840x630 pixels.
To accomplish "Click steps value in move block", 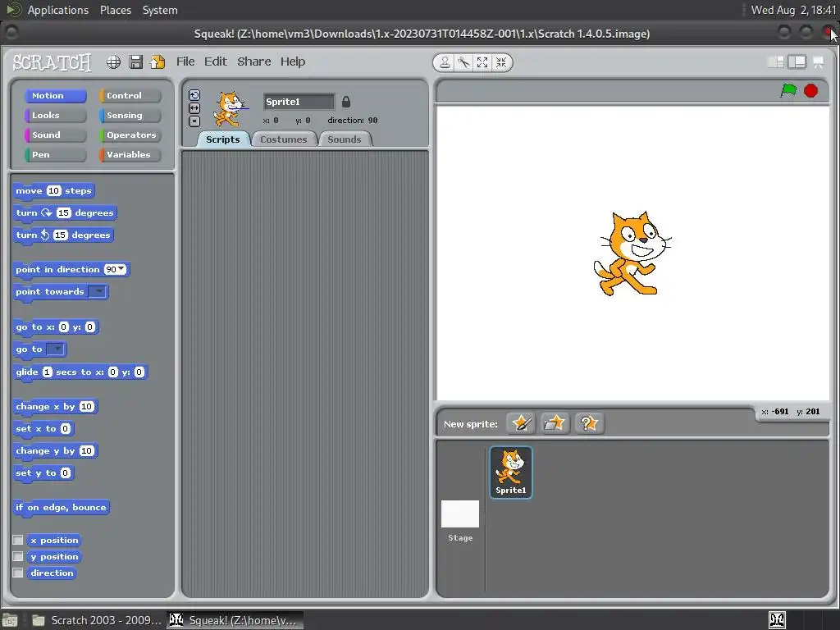I will (53, 190).
